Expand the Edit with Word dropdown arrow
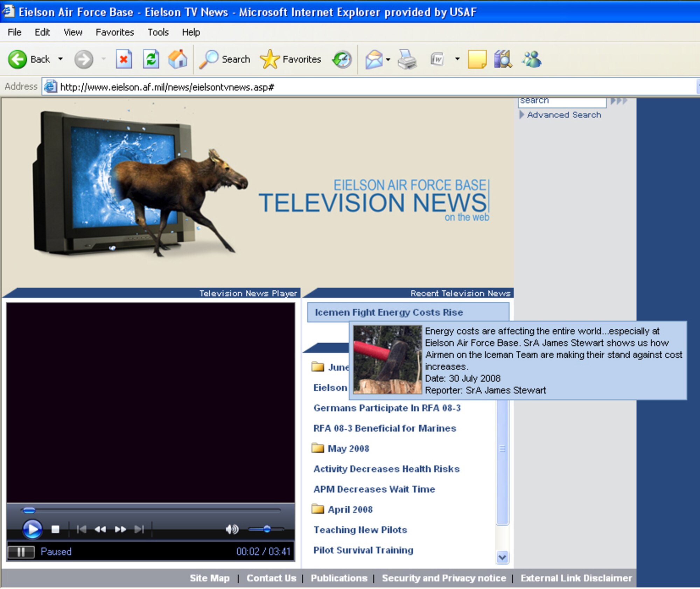Viewport: 700px width, 589px height. pos(457,59)
